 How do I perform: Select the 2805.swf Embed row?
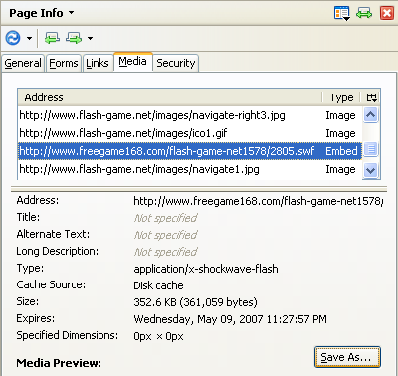[189, 151]
